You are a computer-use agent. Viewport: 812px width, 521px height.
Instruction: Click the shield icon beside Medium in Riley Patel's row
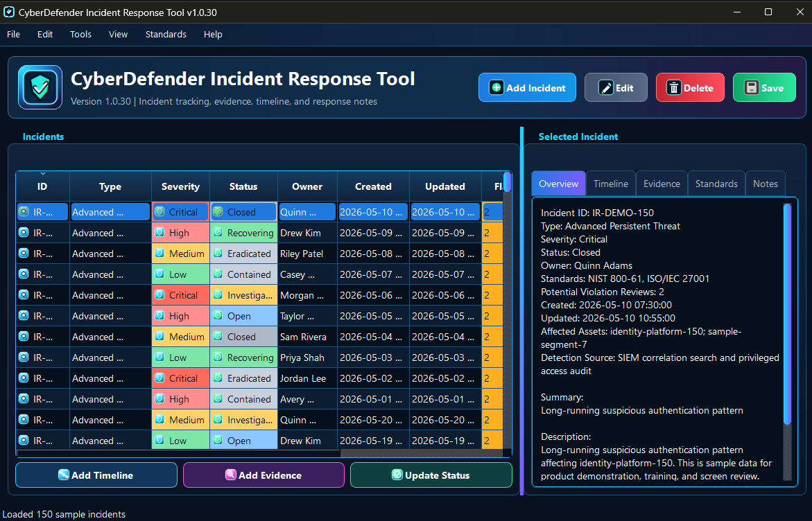[x=160, y=254]
